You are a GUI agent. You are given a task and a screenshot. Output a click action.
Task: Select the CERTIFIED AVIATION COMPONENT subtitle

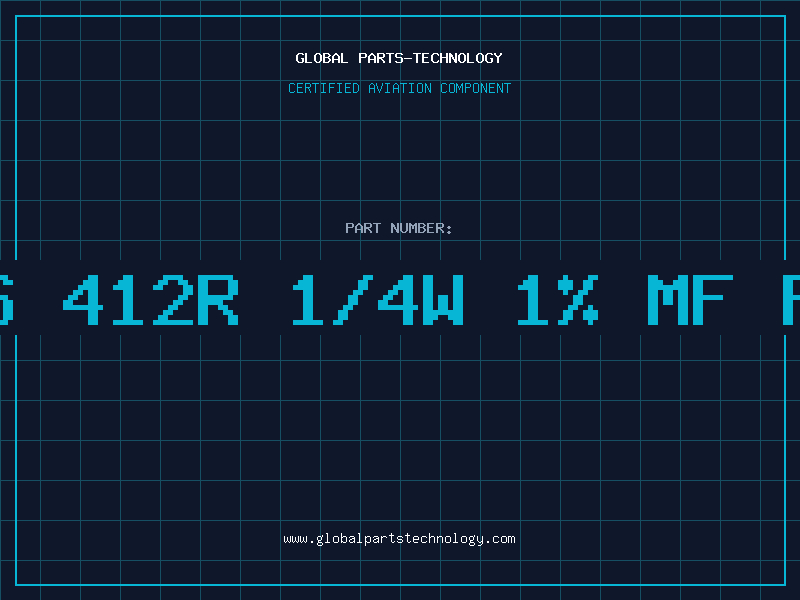click(399, 88)
